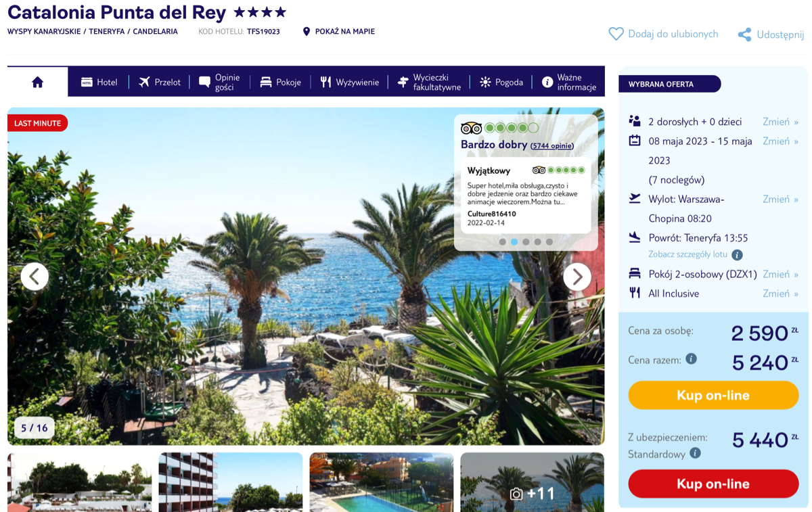Click the Teneryfa breadcrumb
The image size is (812, 512).
click(108, 32)
